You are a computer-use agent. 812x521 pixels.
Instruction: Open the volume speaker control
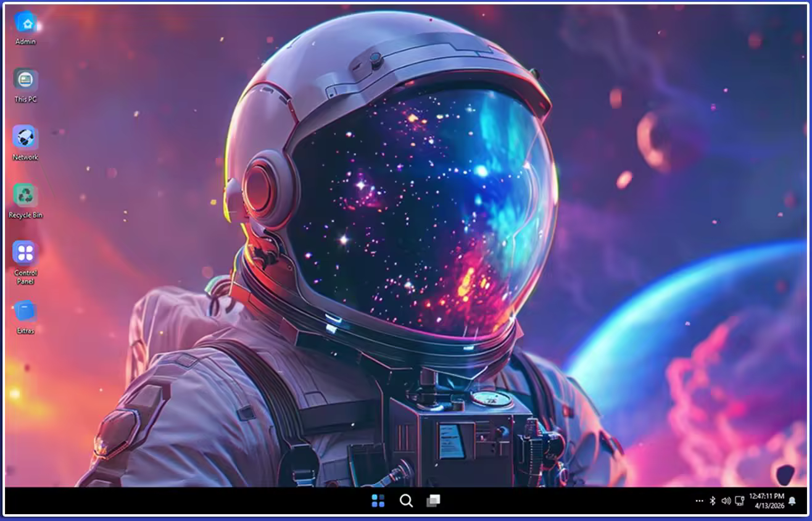tap(726, 501)
